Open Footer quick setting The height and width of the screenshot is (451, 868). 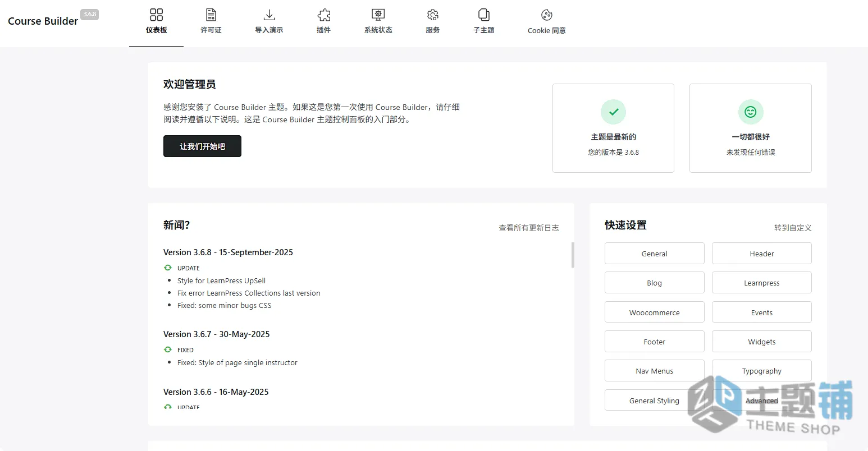(x=654, y=342)
